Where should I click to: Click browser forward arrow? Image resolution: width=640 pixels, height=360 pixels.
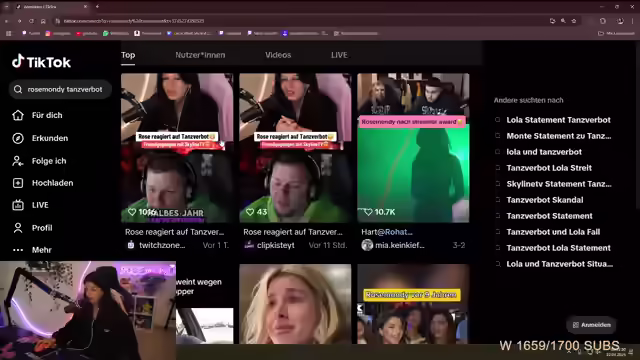pos(19,21)
